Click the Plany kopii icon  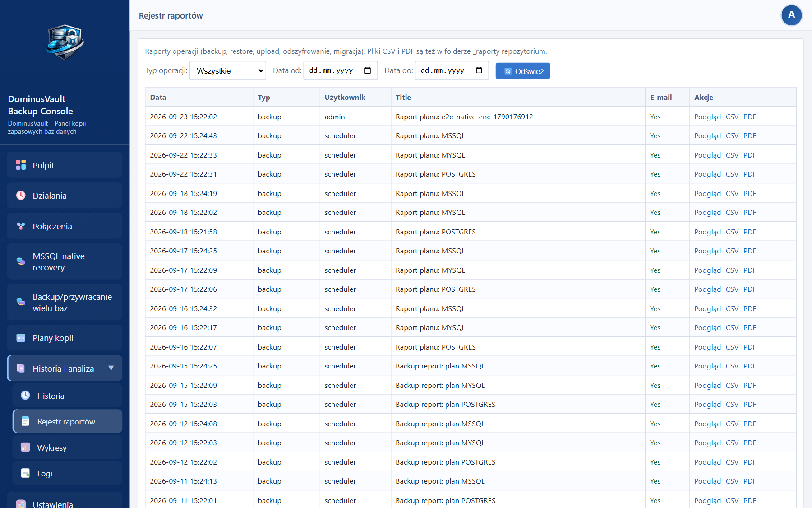[x=21, y=338]
